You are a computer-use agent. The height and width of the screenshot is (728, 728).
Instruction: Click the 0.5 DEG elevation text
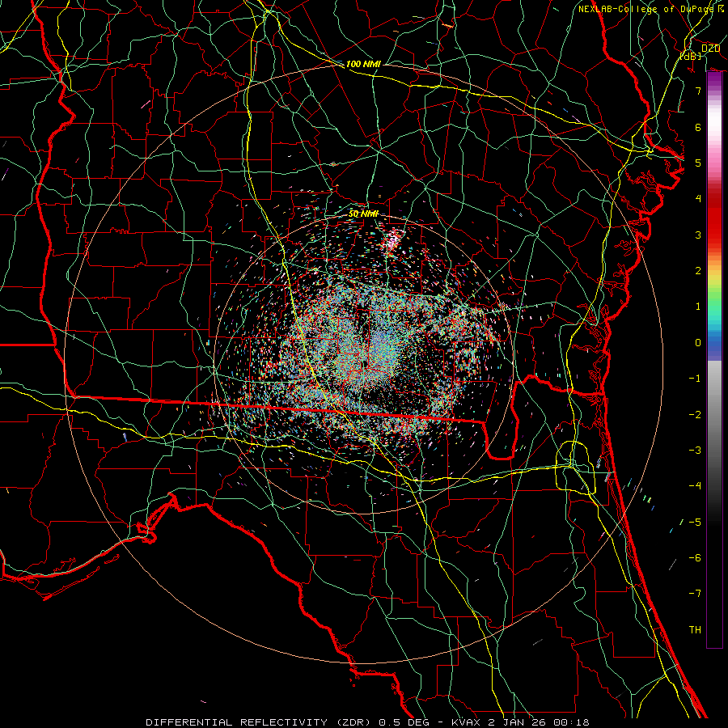point(410,722)
